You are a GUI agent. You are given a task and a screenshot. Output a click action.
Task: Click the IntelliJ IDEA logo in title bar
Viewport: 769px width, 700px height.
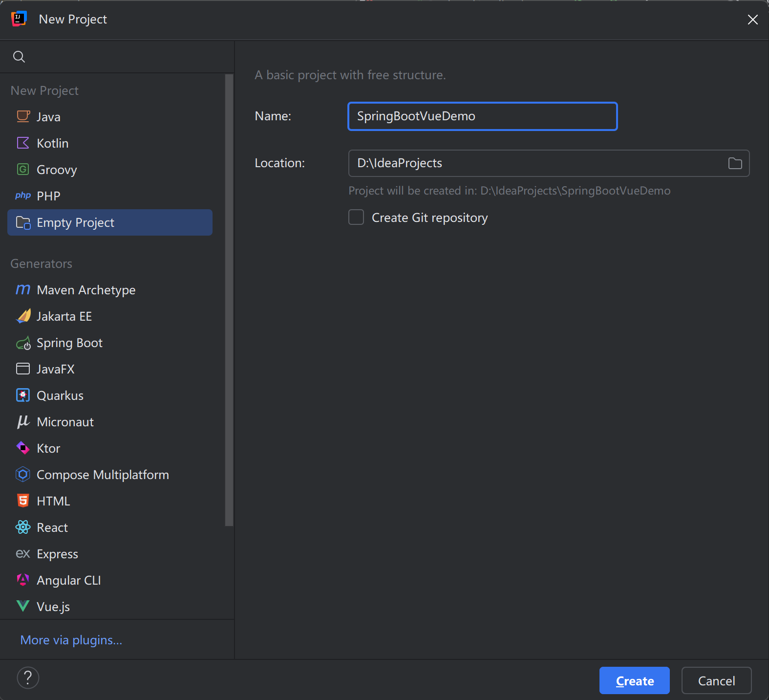(x=19, y=19)
